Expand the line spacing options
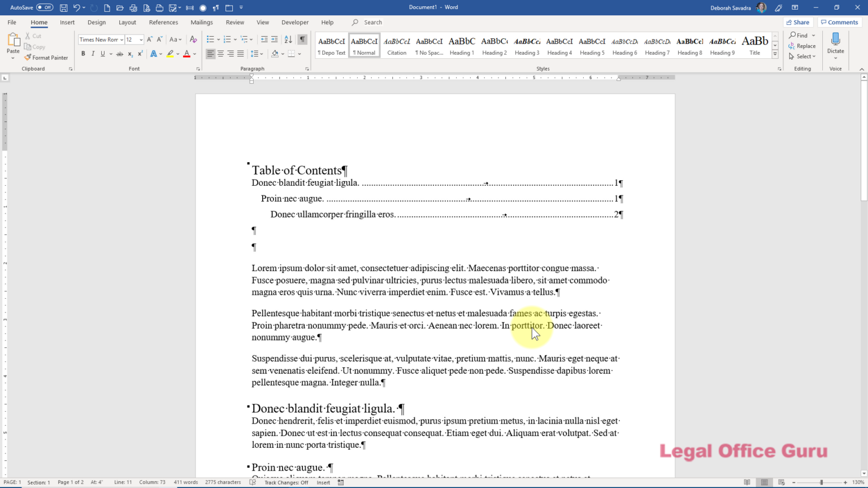Viewport: 868px width, 488px height. [262, 53]
